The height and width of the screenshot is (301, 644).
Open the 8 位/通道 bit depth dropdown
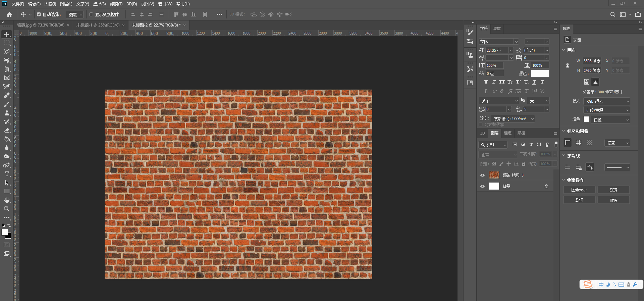click(x=607, y=110)
